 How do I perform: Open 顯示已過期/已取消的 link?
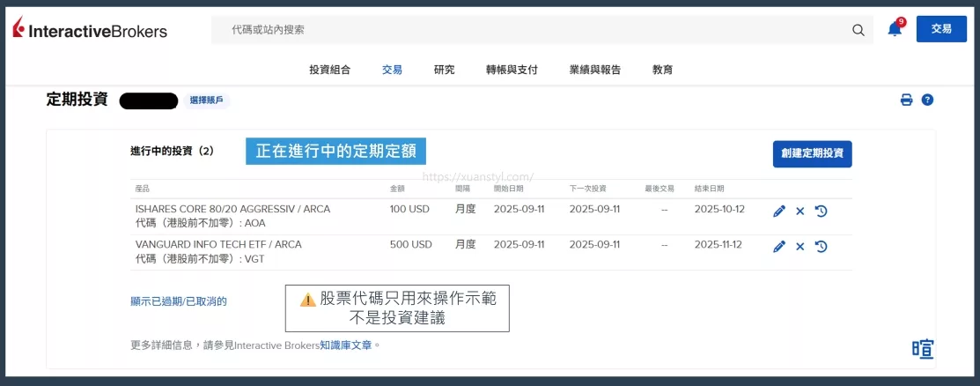179,301
